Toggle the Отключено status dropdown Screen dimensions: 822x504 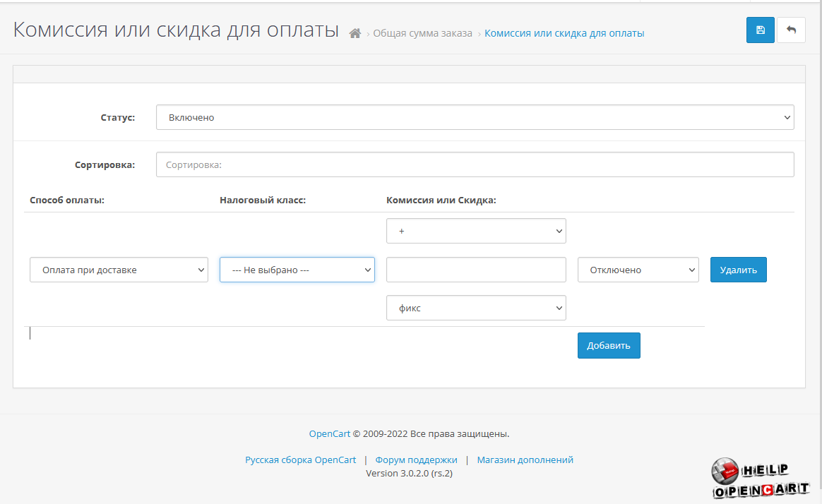pyautogui.click(x=638, y=270)
